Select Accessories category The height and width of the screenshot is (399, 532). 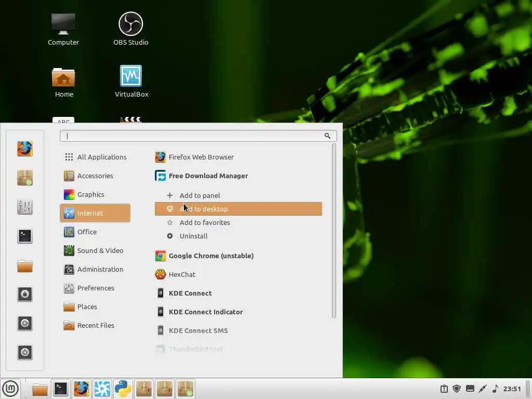pyautogui.click(x=95, y=176)
